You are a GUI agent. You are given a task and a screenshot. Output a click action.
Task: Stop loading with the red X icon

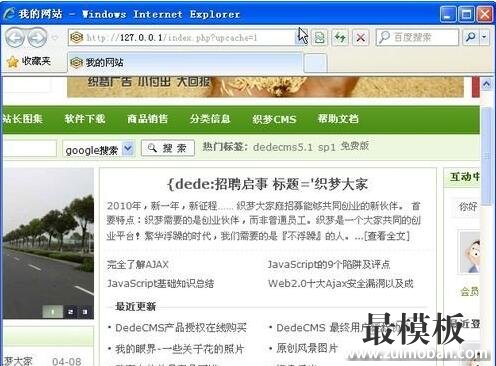pos(361,37)
